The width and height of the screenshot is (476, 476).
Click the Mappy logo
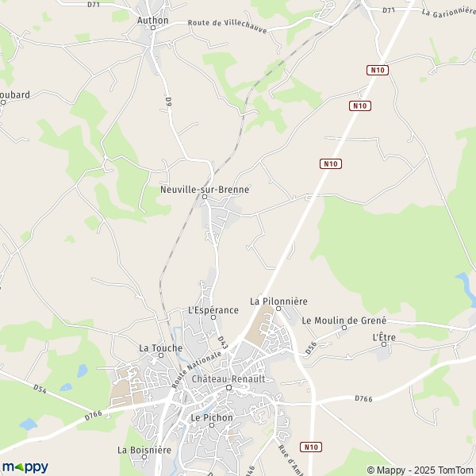point(25,467)
